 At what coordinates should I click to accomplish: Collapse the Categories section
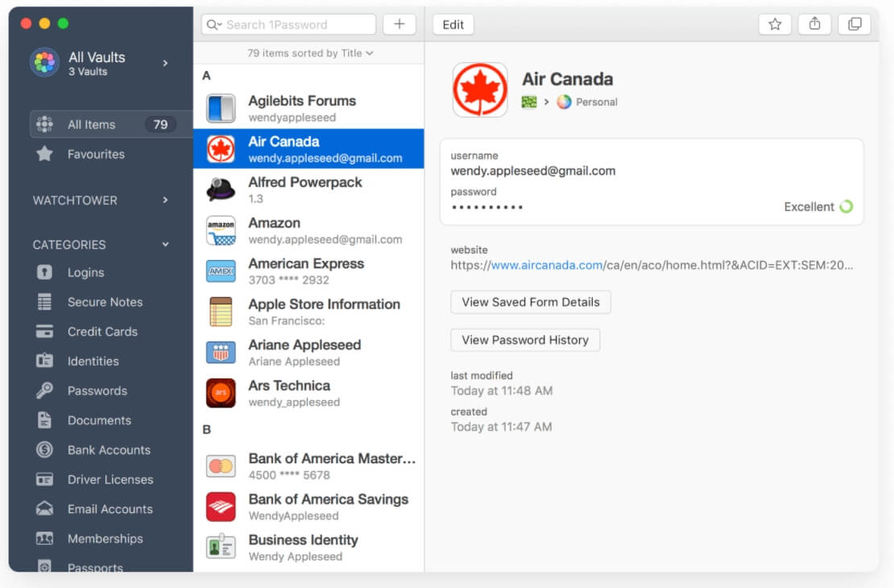[165, 244]
